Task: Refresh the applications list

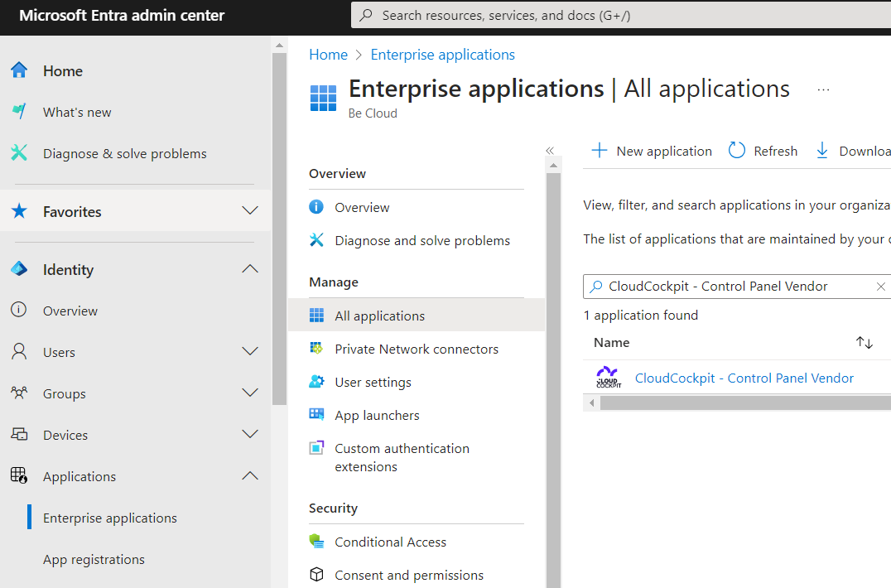Action: pyautogui.click(x=763, y=151)
